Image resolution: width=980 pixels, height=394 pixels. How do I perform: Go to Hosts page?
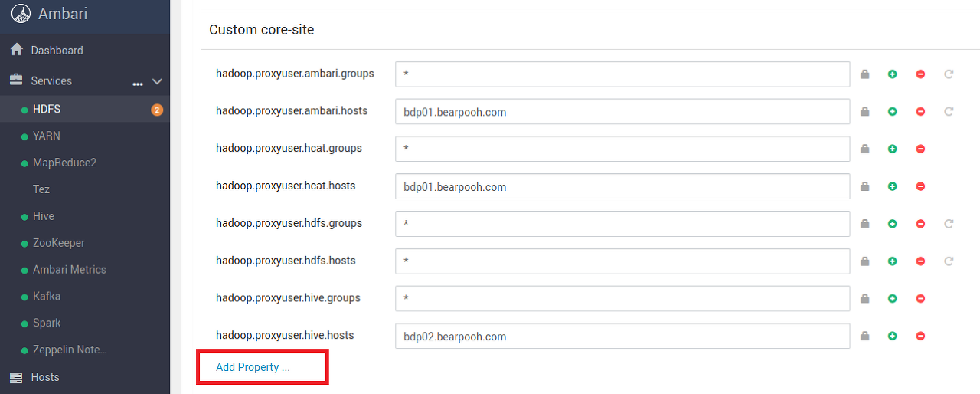point(45,377)
